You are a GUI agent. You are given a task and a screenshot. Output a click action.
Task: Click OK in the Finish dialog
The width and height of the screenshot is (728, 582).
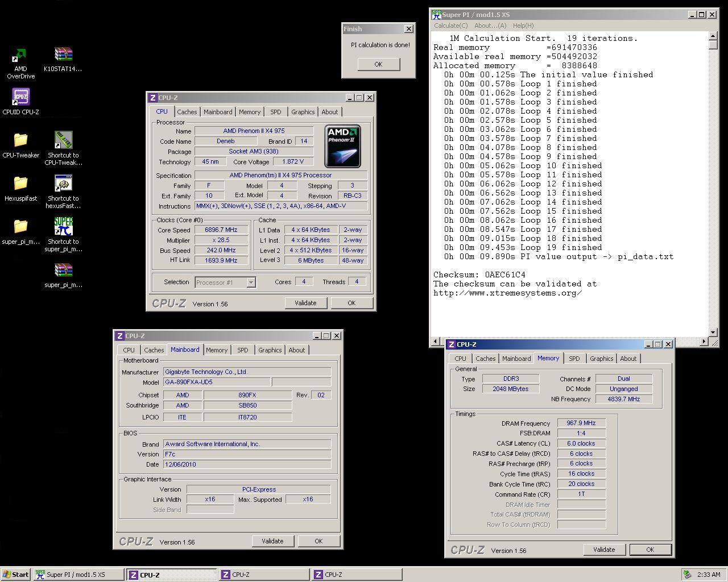pos(378,64)
